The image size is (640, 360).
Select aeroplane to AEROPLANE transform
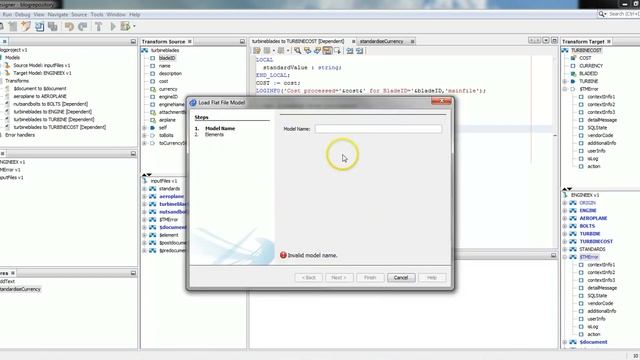pos(40,96)
